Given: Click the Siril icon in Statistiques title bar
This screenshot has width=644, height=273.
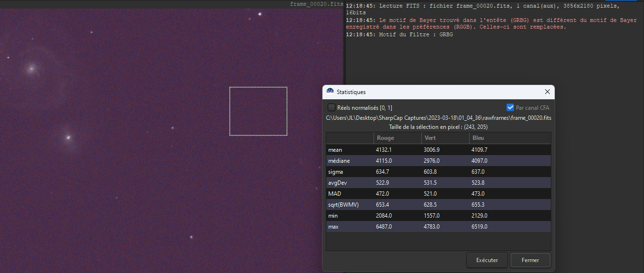Looking at the screenshot, I should point(330,92).
